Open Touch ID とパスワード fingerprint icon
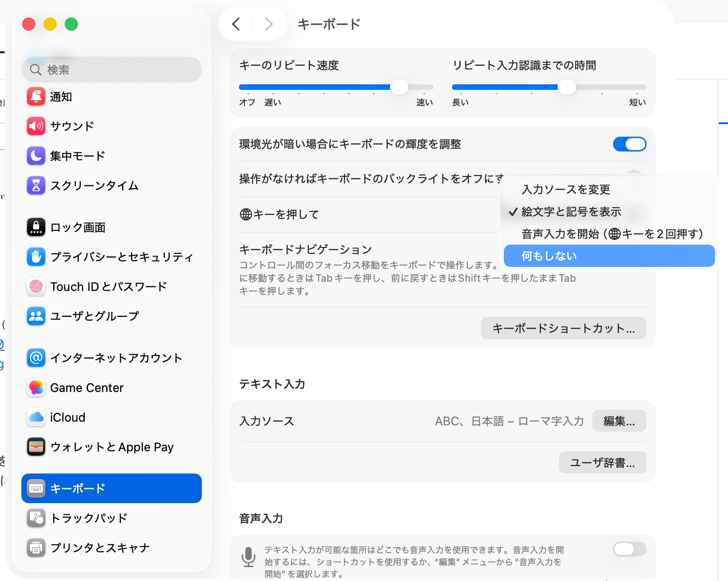The width and height of the screenshot is (728, 581). (x=36, y=287)
